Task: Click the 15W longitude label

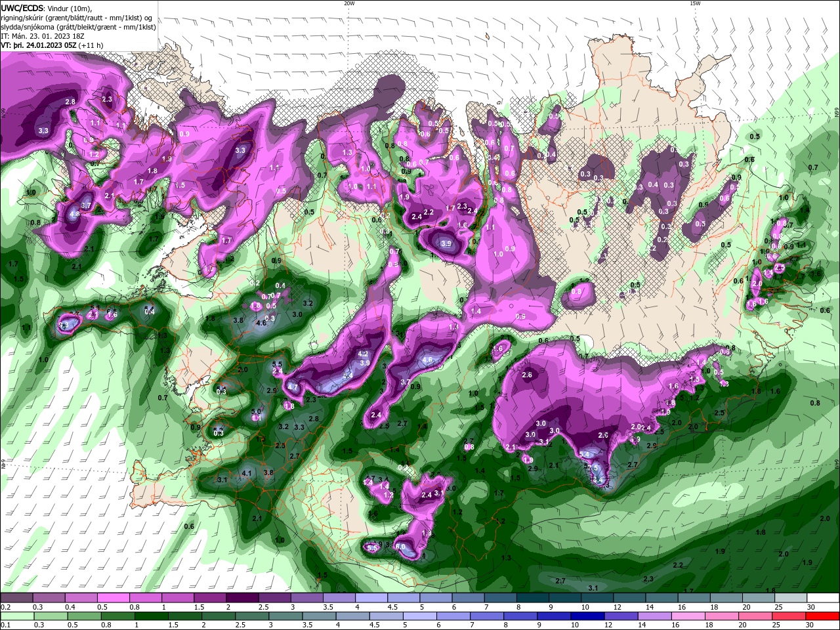Action: [695, 3]
